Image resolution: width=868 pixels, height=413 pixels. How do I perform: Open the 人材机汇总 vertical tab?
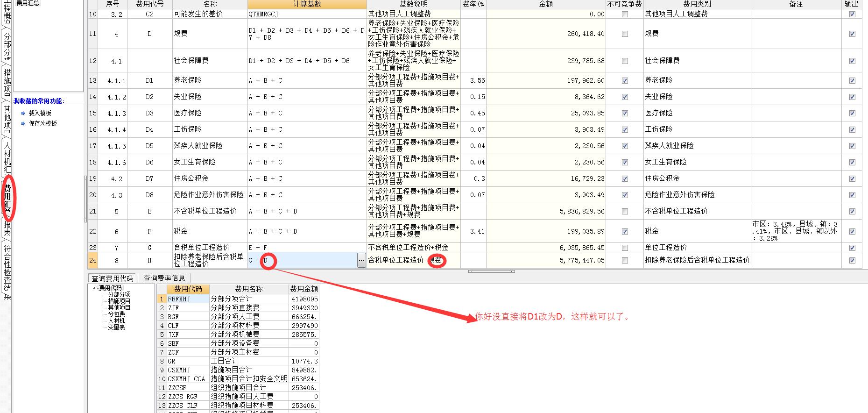[7, 157]
